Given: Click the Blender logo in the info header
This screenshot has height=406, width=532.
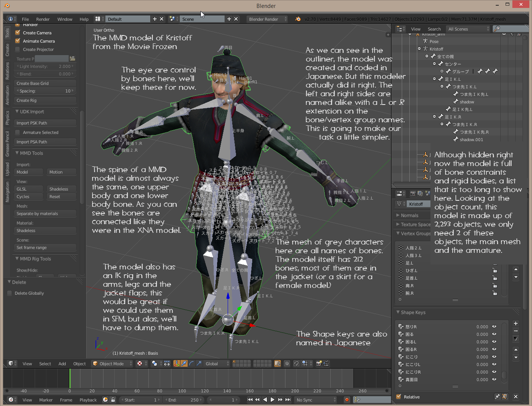Looking at the screenshot, I should point(298,19).
